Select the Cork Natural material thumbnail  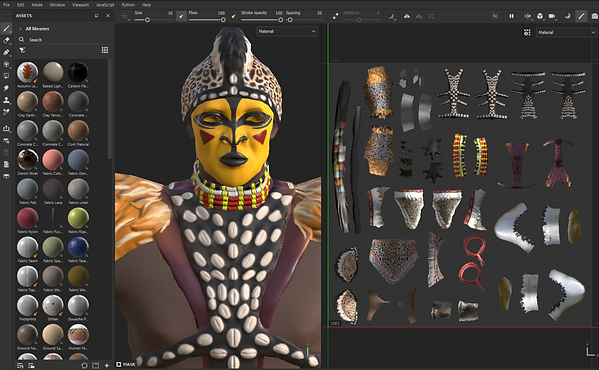pyautogui.click(x=78, y=131)
